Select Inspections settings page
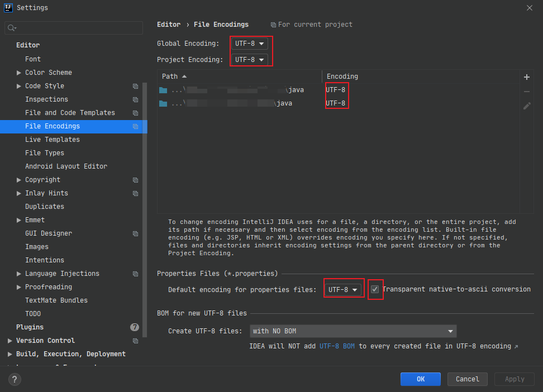Image resolution: width=543 pixels, height=392 pixels. [47, 99]
